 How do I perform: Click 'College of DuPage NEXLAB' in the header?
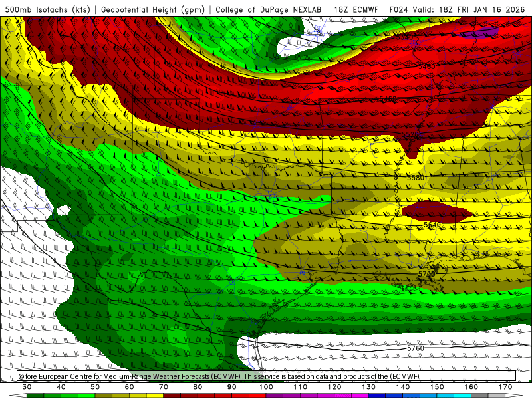click(269, 9)
